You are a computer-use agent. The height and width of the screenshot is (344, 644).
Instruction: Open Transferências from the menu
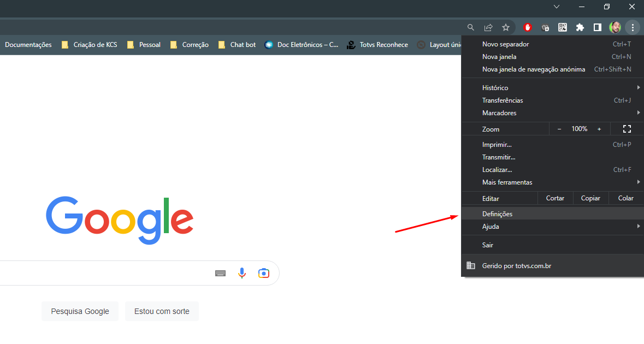pyautogui.click(x=552, y=100)
